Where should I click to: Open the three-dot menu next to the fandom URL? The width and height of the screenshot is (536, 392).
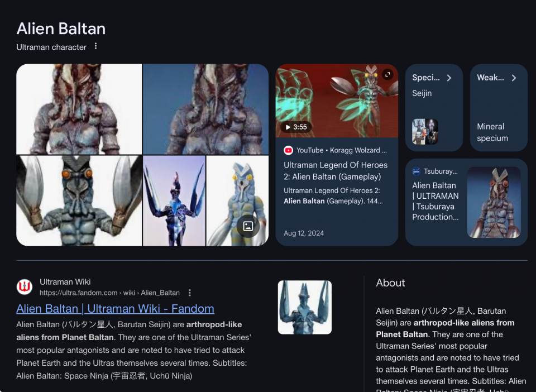190,293
